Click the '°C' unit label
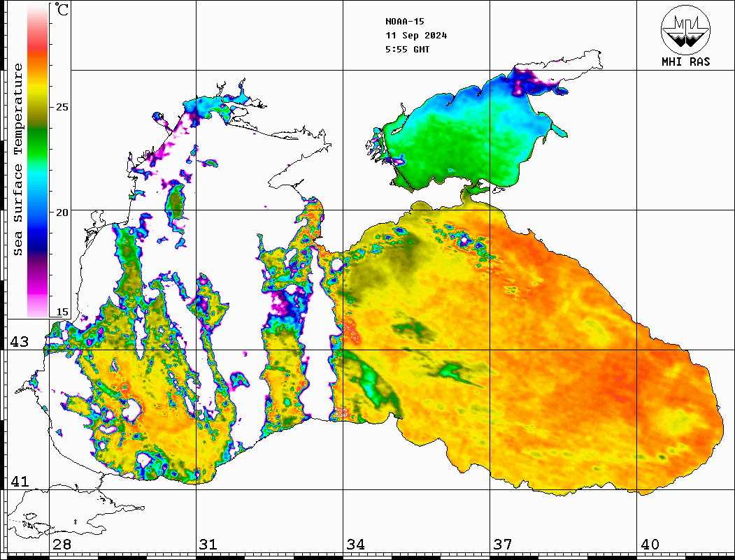Image resolution: width=735 pixels, height=560 pixels. click(x=62, y=9)
